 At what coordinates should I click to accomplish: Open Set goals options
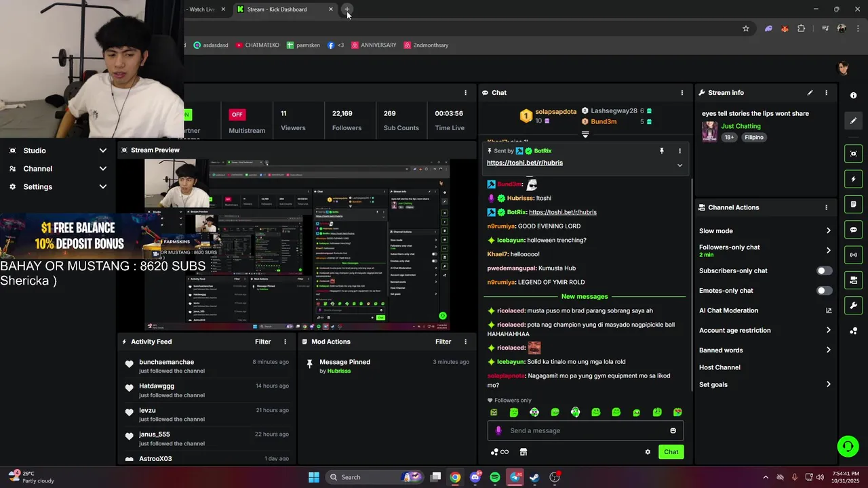pyautogui.click(x=765, y=385)
